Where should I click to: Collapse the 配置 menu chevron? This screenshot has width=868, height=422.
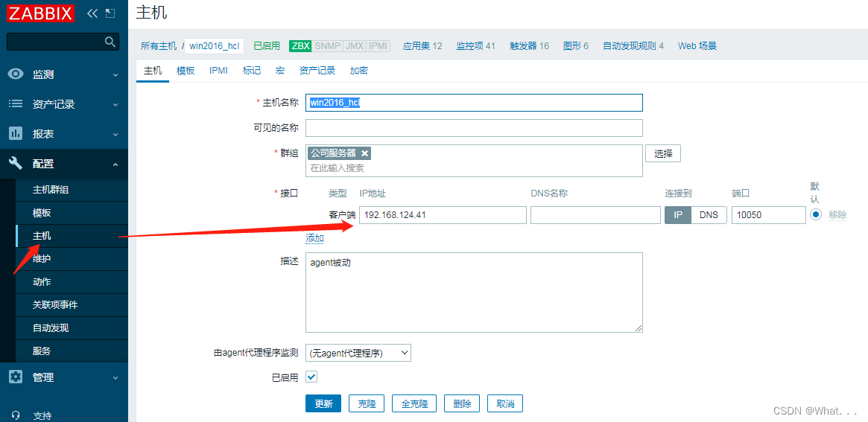[115, 164]
